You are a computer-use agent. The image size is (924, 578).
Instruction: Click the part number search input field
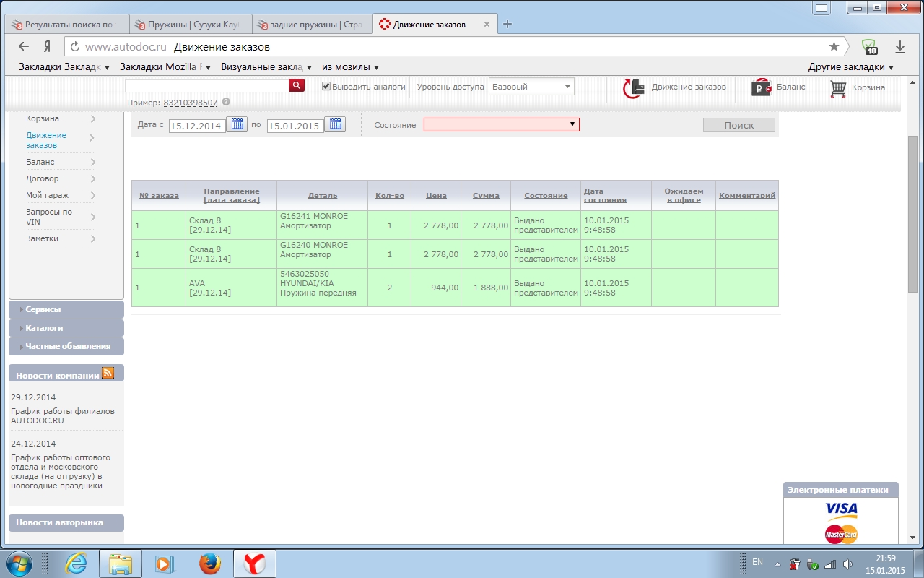[x=206, y=86]
